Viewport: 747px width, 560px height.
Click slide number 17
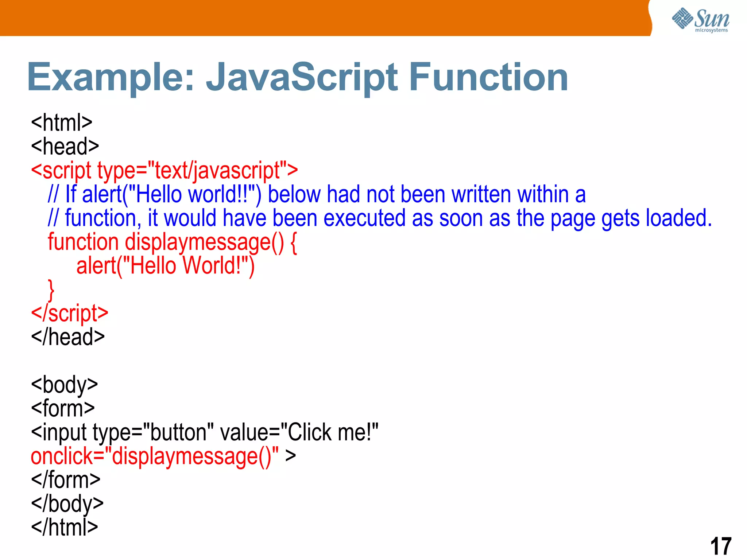pyautogui.click(x=721, y=546)
